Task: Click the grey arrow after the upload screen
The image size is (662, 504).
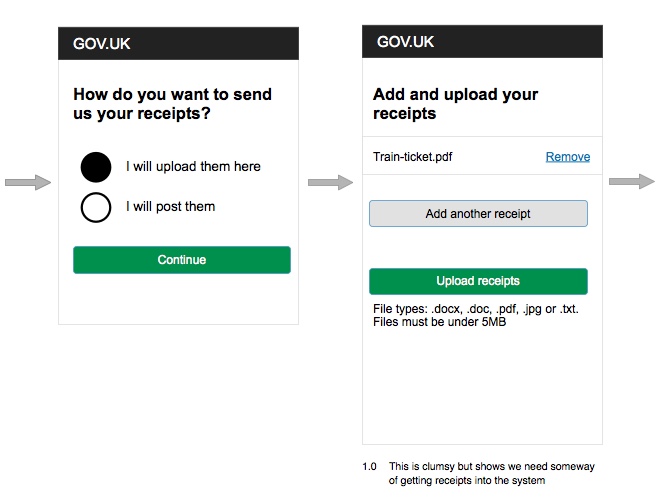Action: point(632,181)
